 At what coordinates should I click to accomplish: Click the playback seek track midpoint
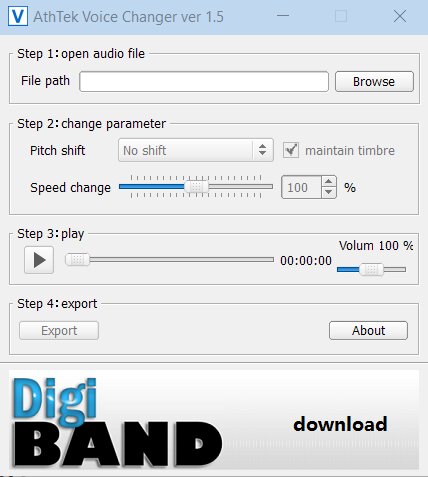[170, 259]
